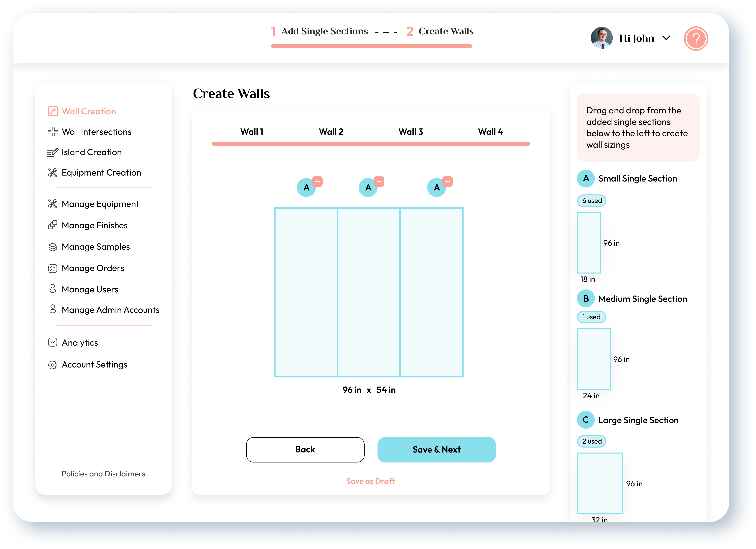The image size is (756, 549).
Task: Click the right panel of the wall
Action: click(x=432, y=293)
